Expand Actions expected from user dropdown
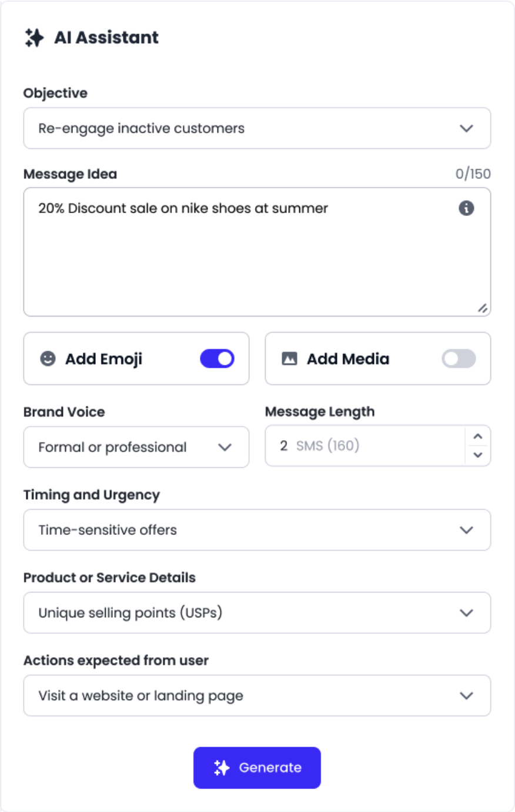Viewport: 515px width, 812px height. (257, 695)
